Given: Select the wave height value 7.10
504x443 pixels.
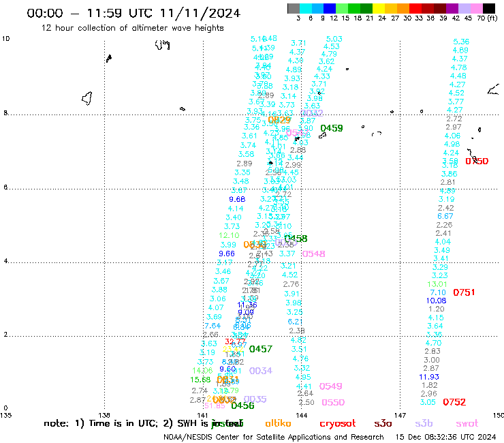Looking at the screenshot, I should tap(438, 292).
